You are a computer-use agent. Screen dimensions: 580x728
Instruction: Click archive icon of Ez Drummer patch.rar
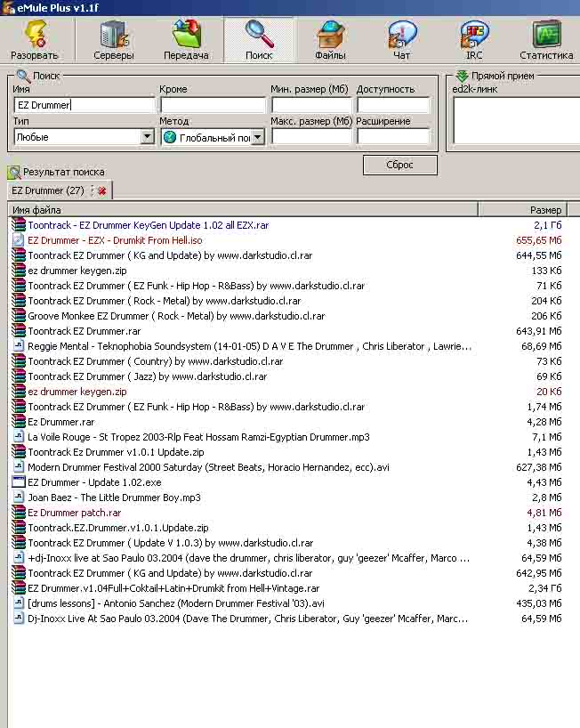[19, 513]
